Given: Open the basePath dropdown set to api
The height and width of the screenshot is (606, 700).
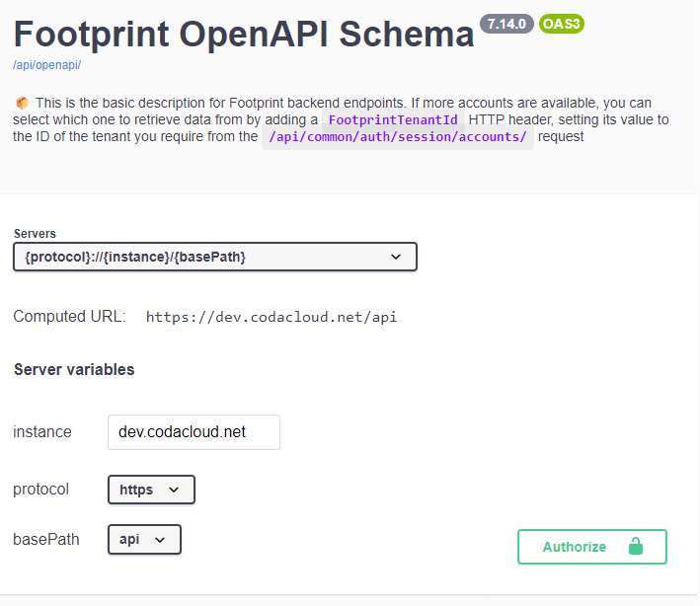Looking at the screenshot, I should (x=144, y=540).
